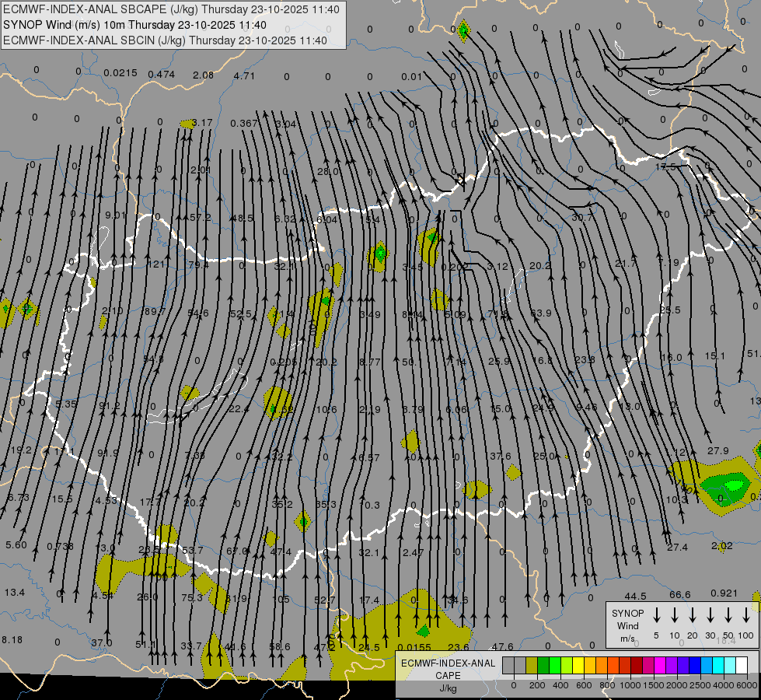Click the 5 m/s wind legend arrow

pyautogui.click(x=657, y=615)
